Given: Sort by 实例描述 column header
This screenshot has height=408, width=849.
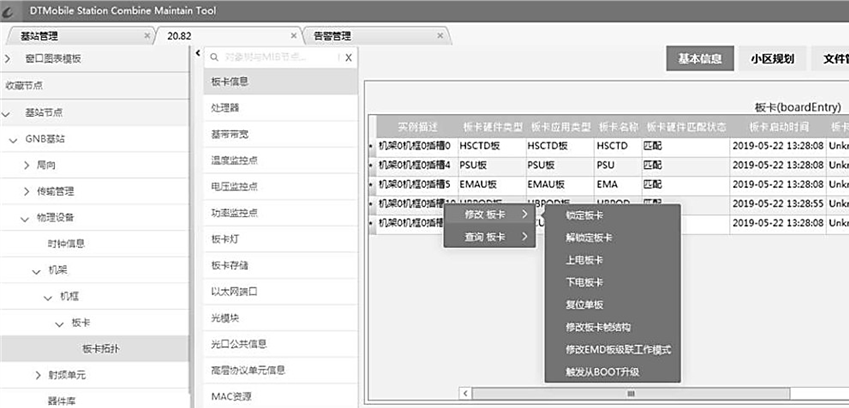Looking at the screenshot, I should point(417,127).
